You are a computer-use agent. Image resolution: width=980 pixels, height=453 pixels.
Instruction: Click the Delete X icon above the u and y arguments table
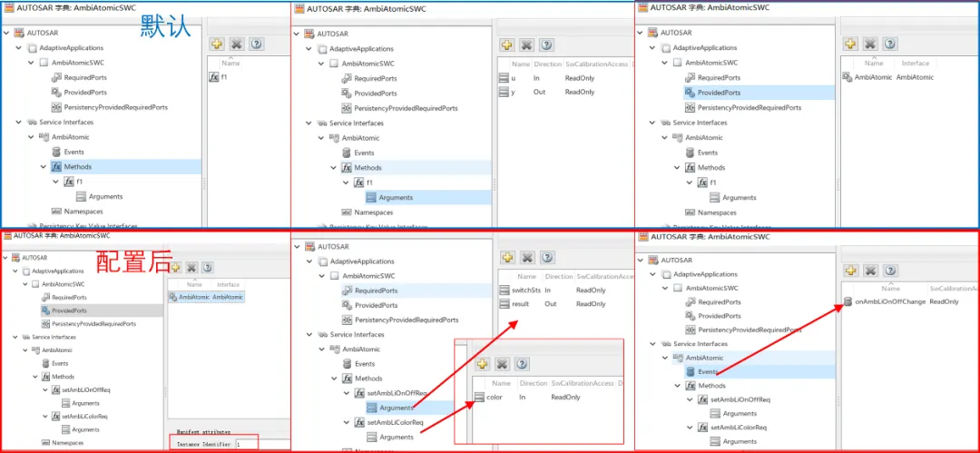click(527, 45)
